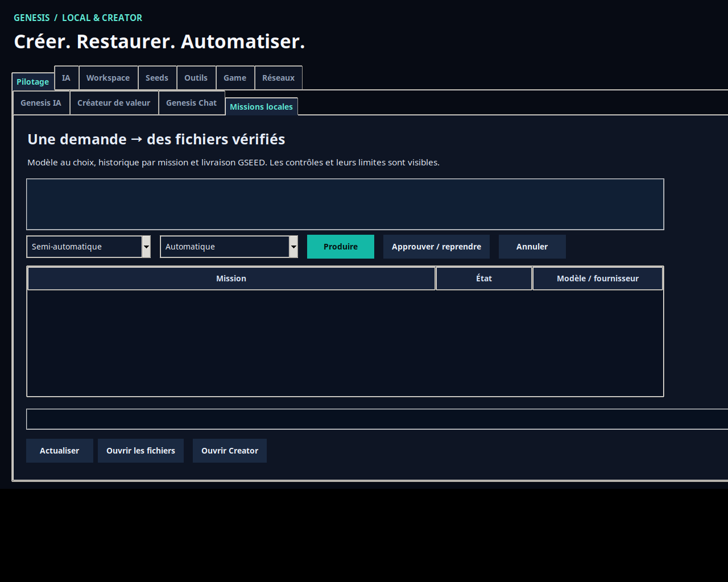The width and height of the screenshot is (728, 582).
Task: Click the 'GENESIS / LOCAL & CREATOR' breadcrumb text
Action: (x=78, y=18)
